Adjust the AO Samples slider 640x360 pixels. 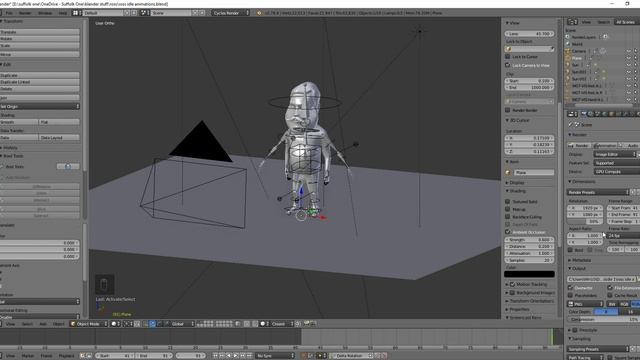pos(529,260)
